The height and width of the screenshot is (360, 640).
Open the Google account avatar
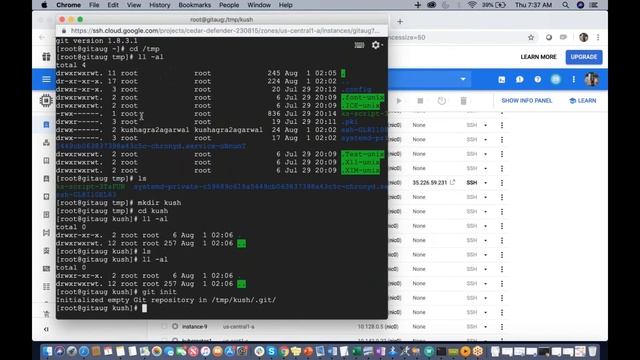tap(591, 80)
